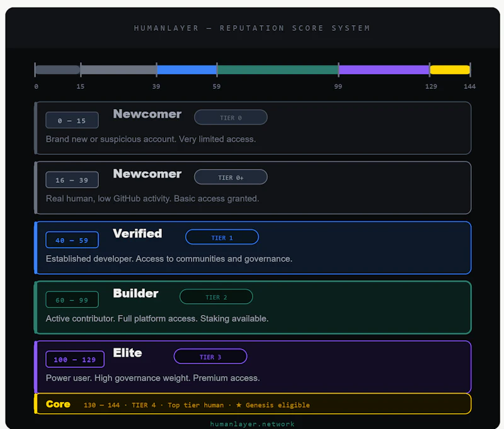Click the HUMANLAYER — REPUTATION SCORE SYSTEM header
Image resolution: width=504 pixels, height=429 pixels.
(252, 28)
